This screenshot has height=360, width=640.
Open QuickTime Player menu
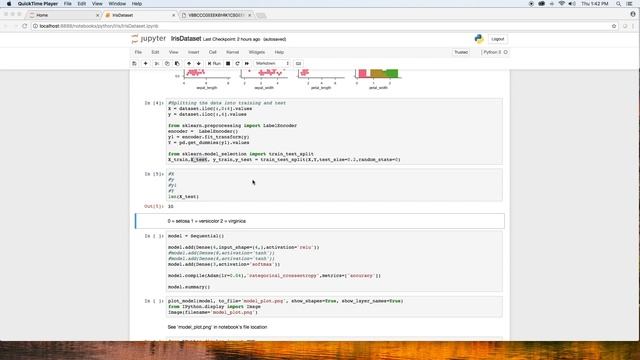pos(38,4)
